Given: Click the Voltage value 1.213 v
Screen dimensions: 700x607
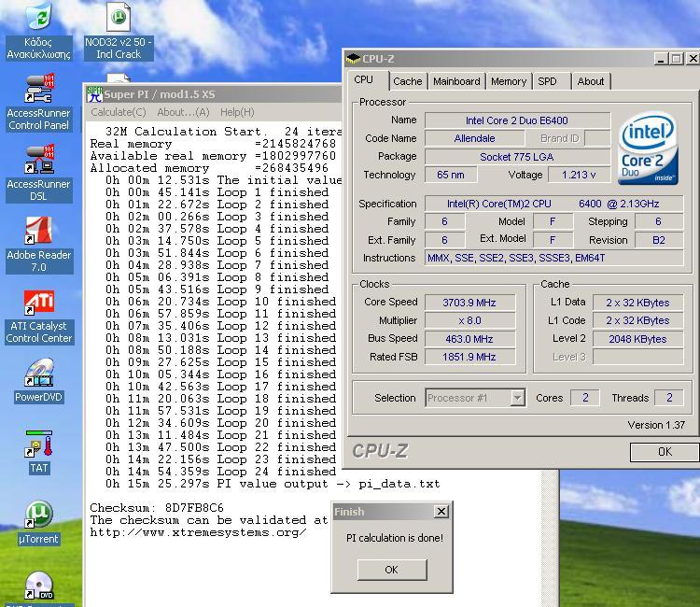Looking at the screenshot, I should point(579,175).
